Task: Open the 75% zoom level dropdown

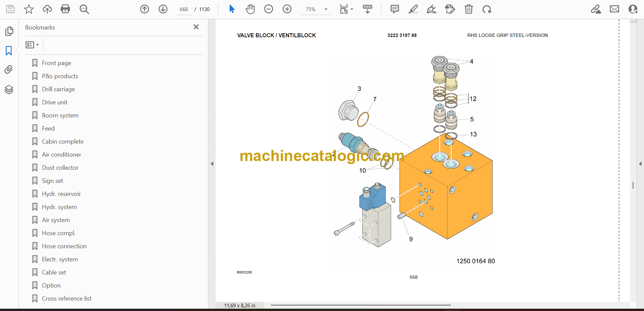Action: (326, 9)
